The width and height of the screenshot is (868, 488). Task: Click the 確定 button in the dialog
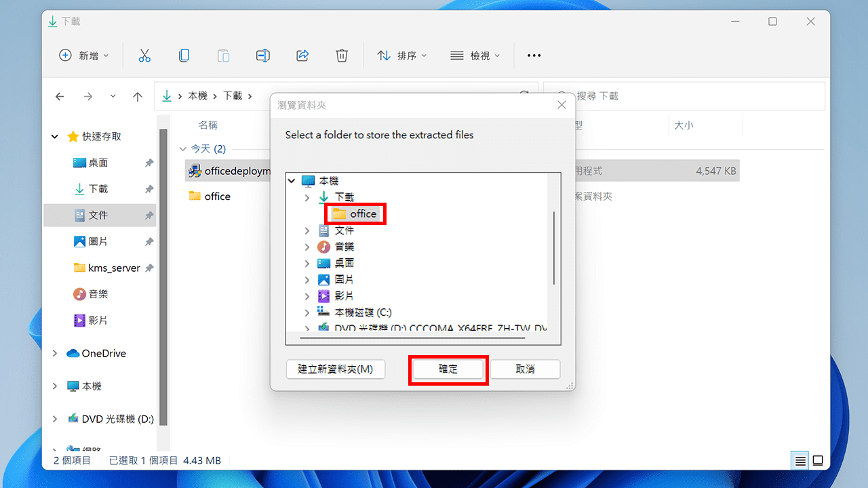click(448, 369)
